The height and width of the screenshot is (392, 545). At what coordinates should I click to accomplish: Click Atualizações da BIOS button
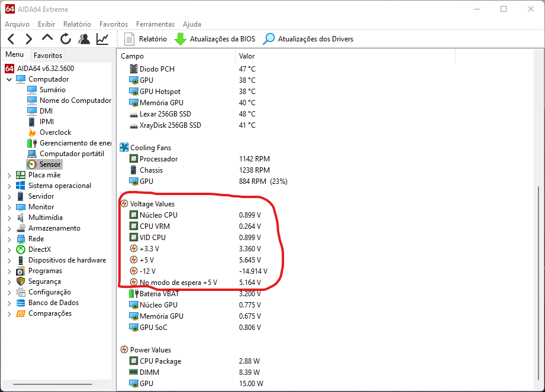click(x=215, y=39)
